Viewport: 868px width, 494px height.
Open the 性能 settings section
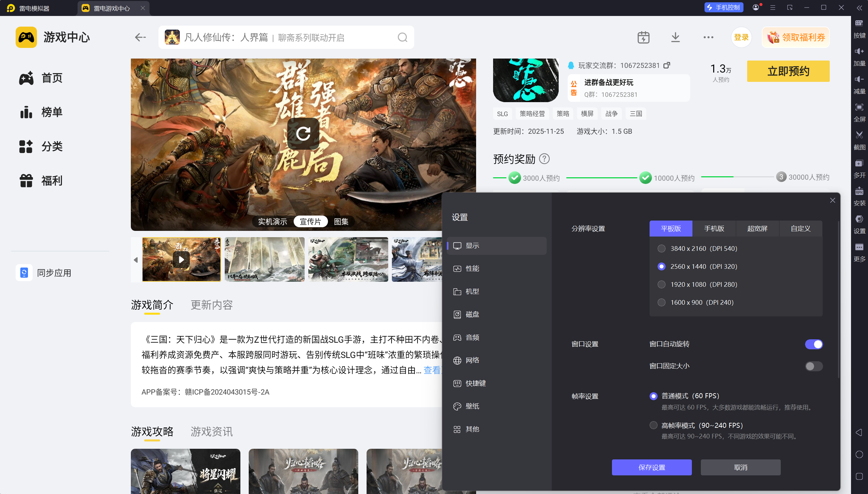[x=472, y=268]
